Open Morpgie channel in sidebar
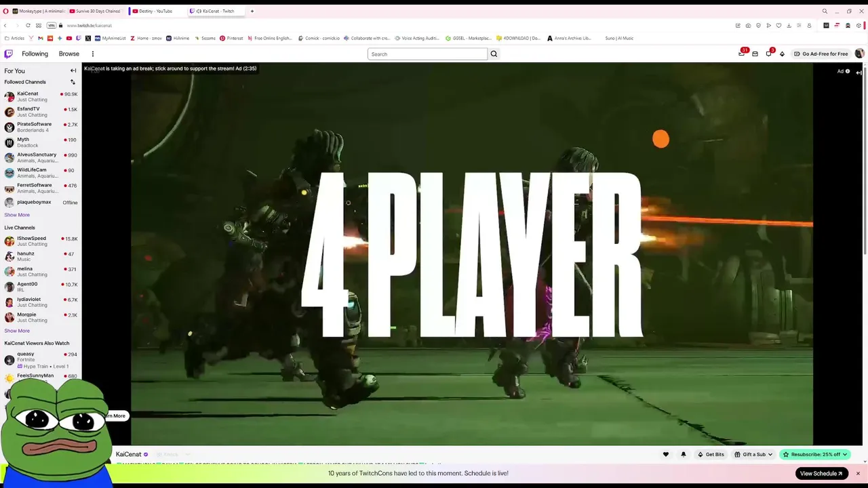The width and height of the screenshot is (868, 488). tap(41, 317)
